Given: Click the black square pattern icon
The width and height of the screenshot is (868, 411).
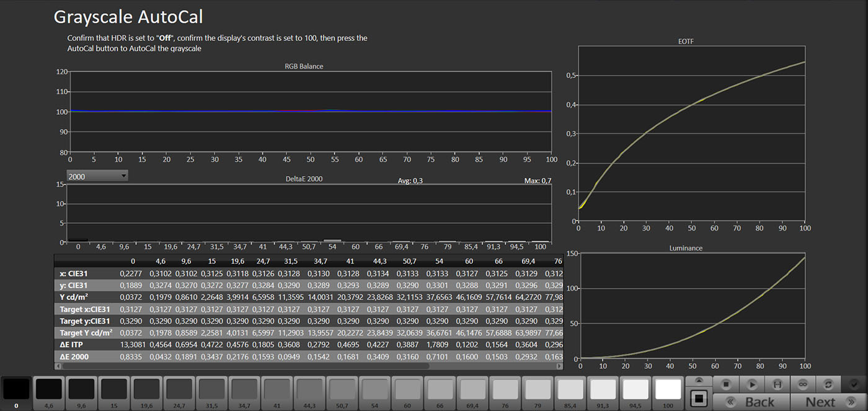Looking at the screenshot, I should pos(699,397).
